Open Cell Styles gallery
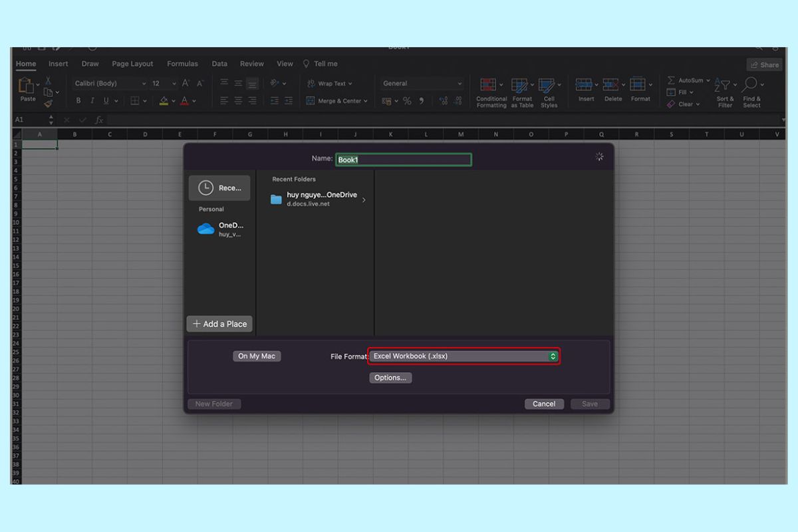 click(x=549, y=92)
